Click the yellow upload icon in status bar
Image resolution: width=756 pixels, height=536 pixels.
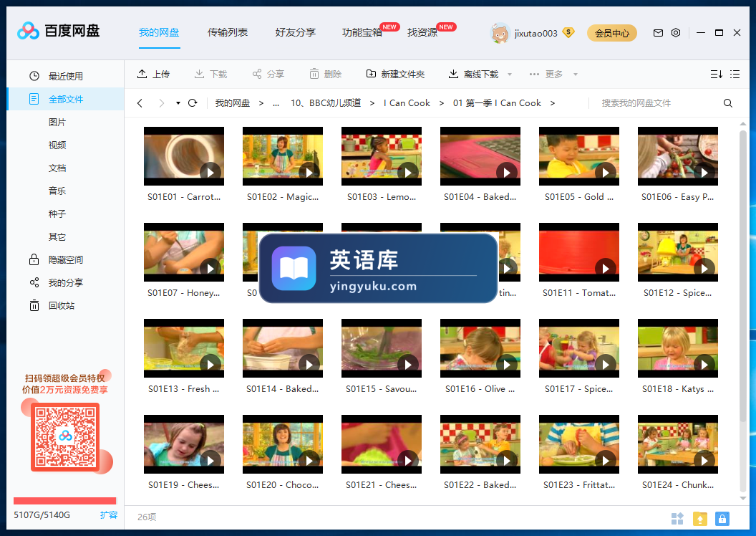click(699, 519)
